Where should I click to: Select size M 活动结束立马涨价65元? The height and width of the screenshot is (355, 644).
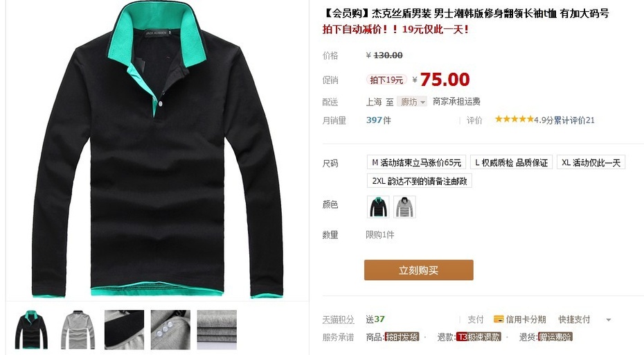416,162
